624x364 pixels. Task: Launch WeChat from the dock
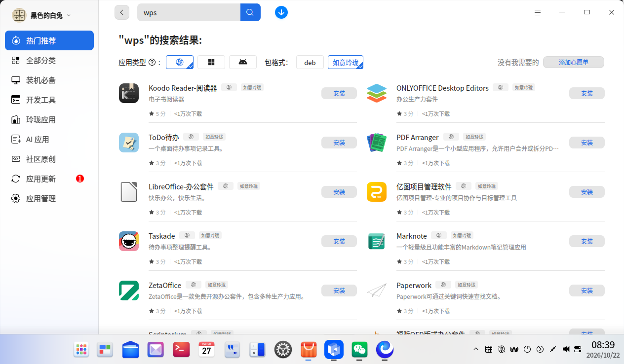(359, 350)
